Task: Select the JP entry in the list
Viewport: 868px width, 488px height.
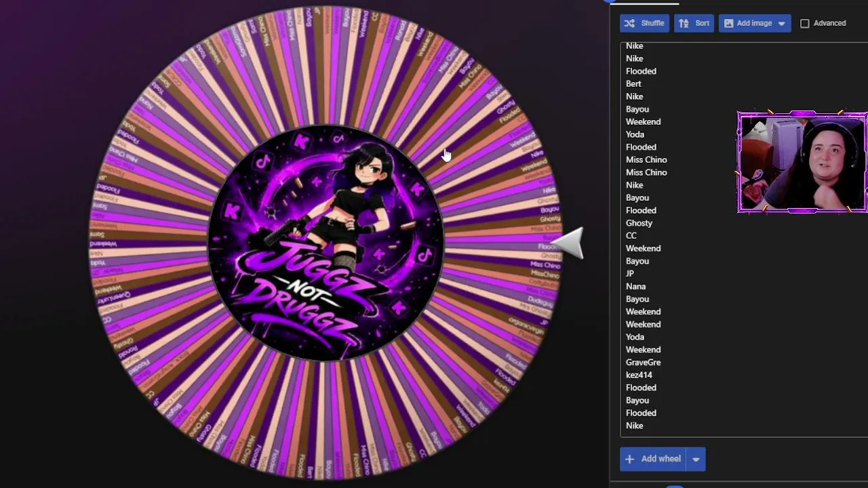Action: [x=630, y=274]
